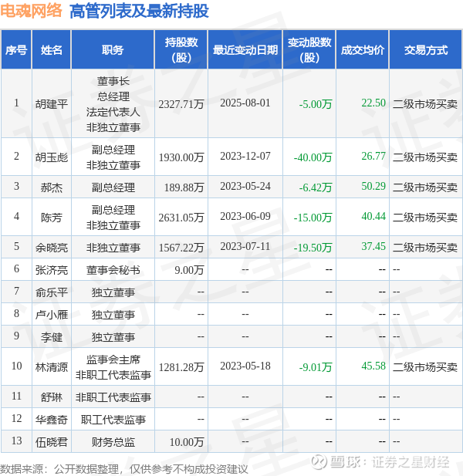463x476 pixels.
Task: Select the 序号 column header
Action: (x=16, y=50)
